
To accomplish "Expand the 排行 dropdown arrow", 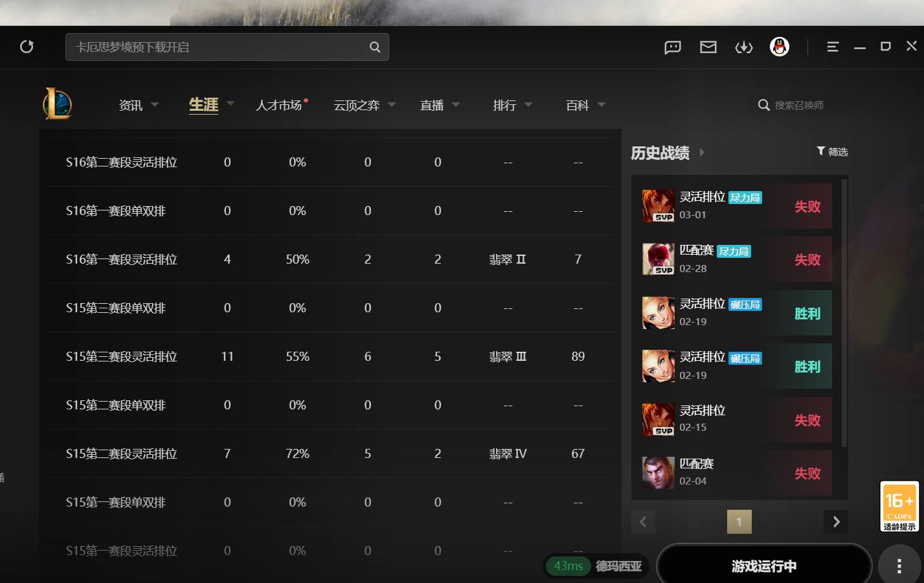I will 528,104.
